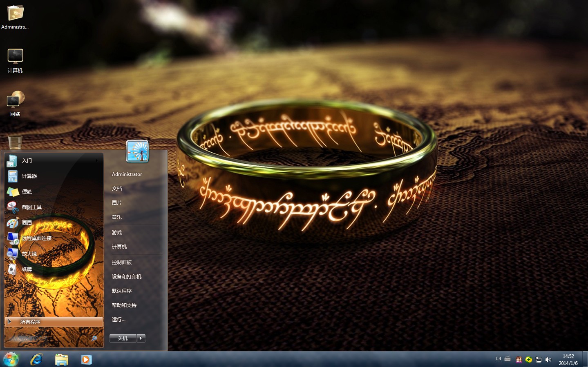This screenshot has height=367, width=588.
Task: Open 控制面板 from Start menu
Action: tap(122, 262)
